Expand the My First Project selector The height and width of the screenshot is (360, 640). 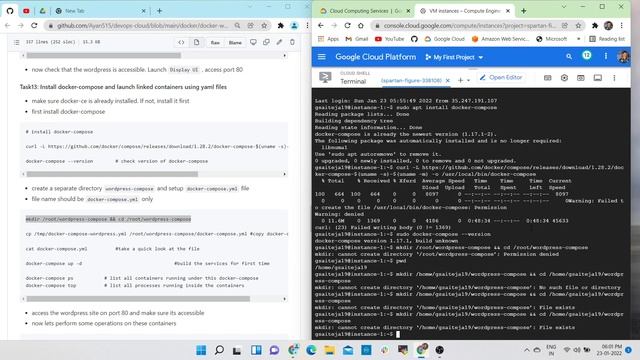454,57
